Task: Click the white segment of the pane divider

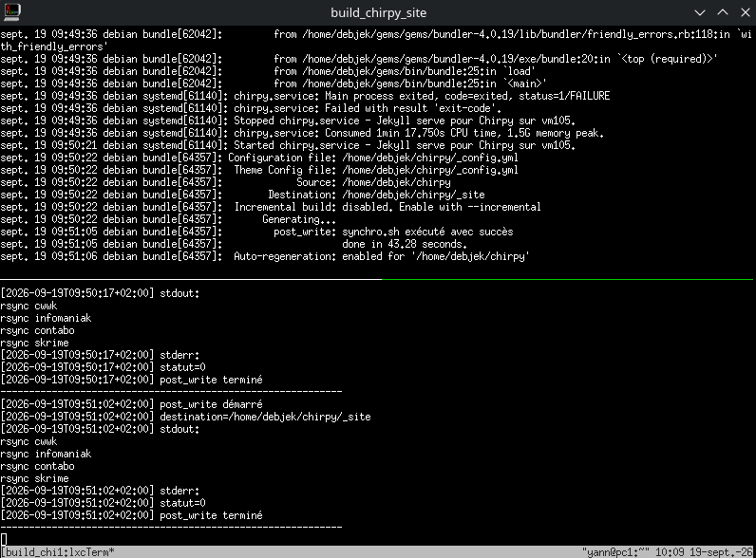Action: pos(191,279)
